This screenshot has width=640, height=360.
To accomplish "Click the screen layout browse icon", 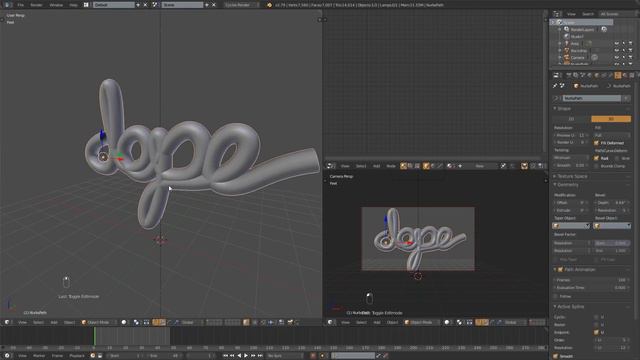I will click(86, 5).
